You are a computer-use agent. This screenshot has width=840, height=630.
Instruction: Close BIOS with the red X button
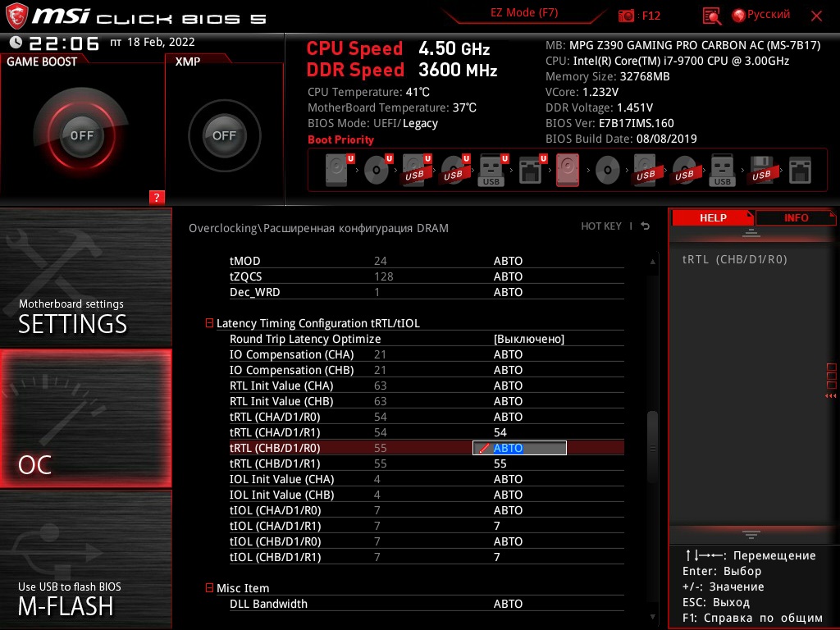coord(816,16)
